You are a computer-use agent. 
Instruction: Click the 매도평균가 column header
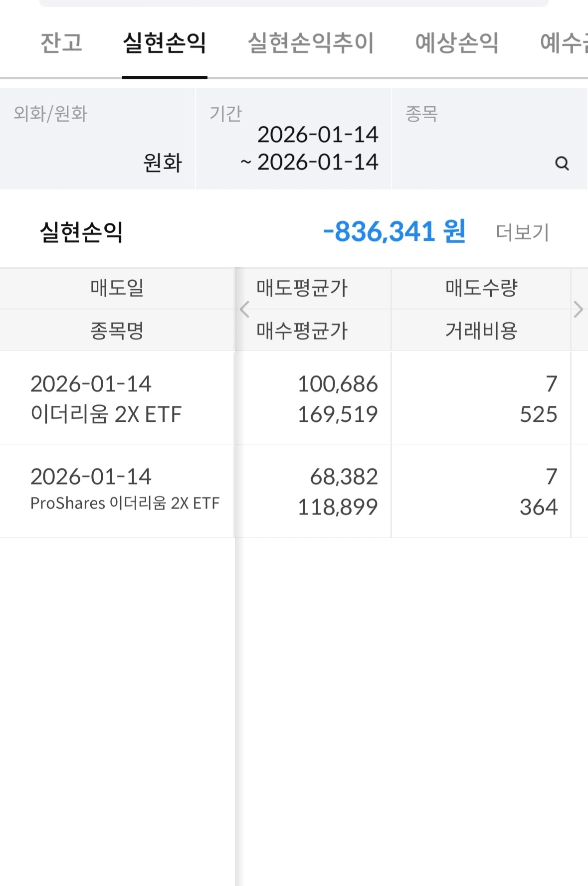(x=302, y=288)
